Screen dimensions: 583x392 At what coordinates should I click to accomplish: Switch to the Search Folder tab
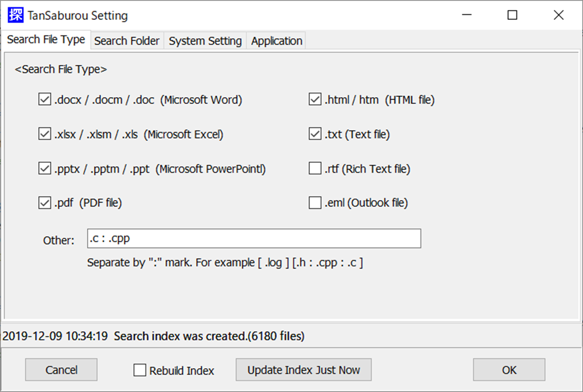[x=127, y=41]
